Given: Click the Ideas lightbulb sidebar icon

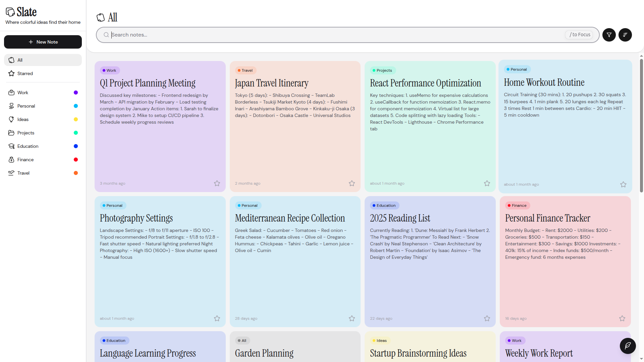Looking at the screenshot, I should [11, 119].
